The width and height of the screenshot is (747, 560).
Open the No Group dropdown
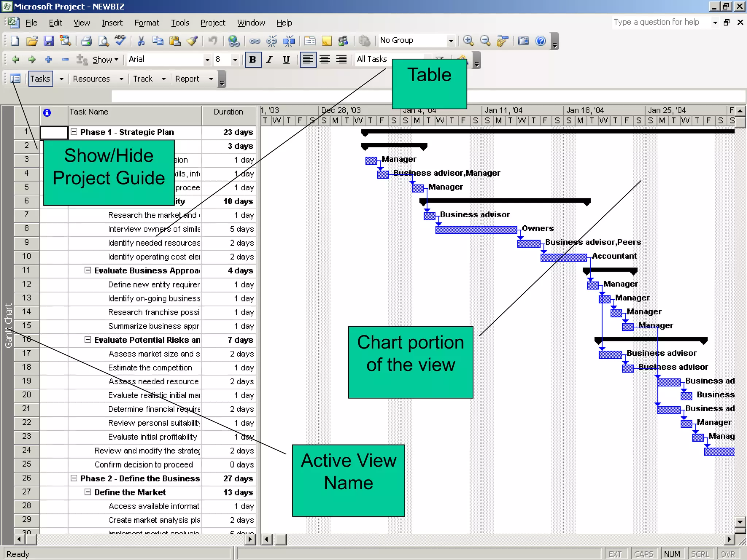(x=451, y=41)
